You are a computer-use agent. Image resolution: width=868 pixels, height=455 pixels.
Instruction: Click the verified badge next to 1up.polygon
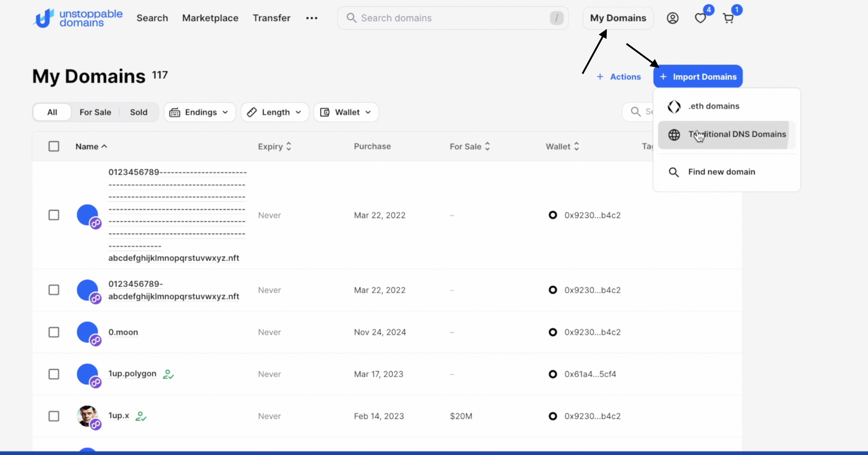tap(168, 374)
